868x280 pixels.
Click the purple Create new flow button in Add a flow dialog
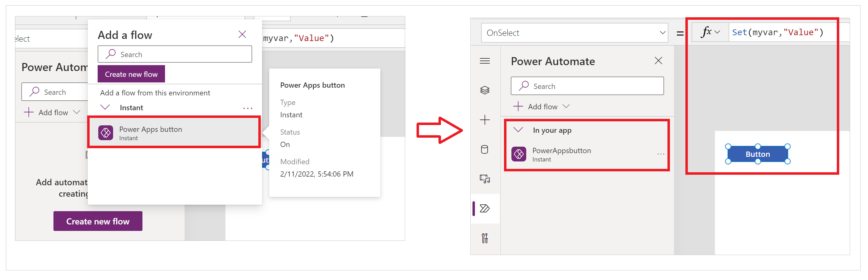pos(131,74)
